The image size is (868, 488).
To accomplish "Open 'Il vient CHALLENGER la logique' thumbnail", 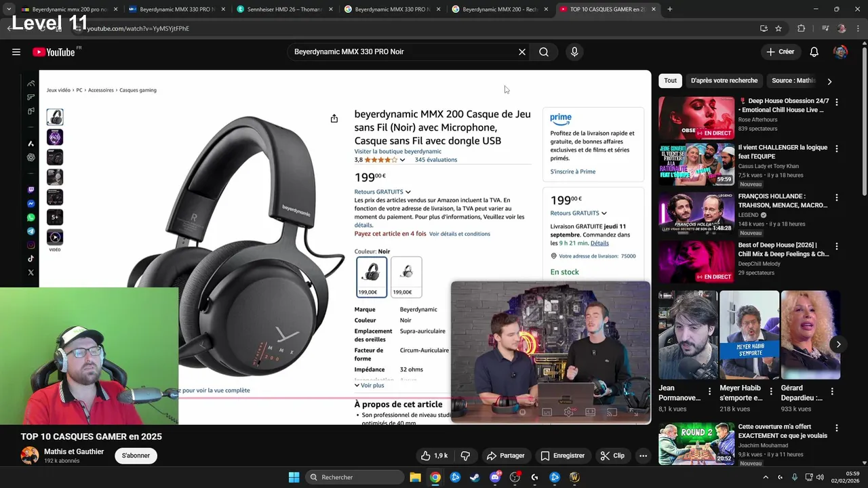I will pos(696,165).
